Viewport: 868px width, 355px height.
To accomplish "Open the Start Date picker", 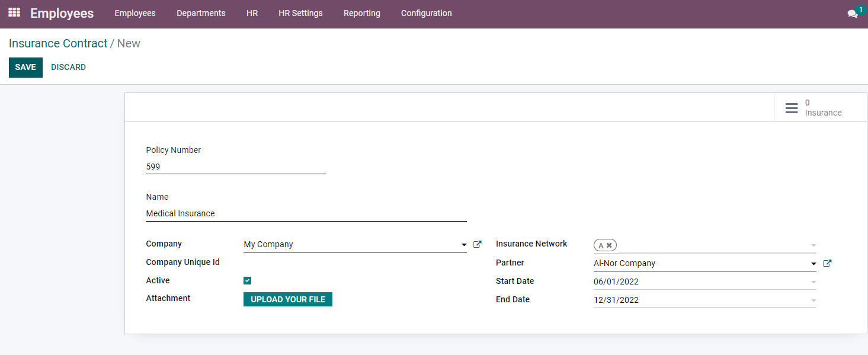I will (x=704, y=282).
